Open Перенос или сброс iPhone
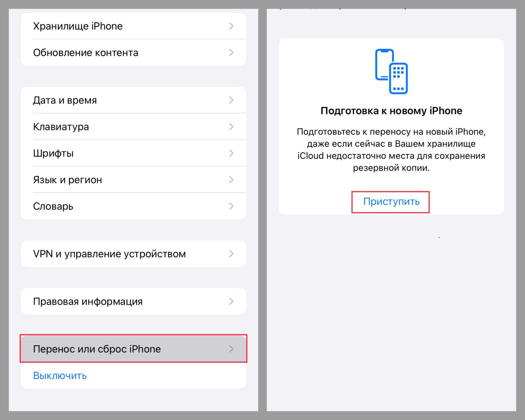The image size is (525, 420). coord(134,349)
